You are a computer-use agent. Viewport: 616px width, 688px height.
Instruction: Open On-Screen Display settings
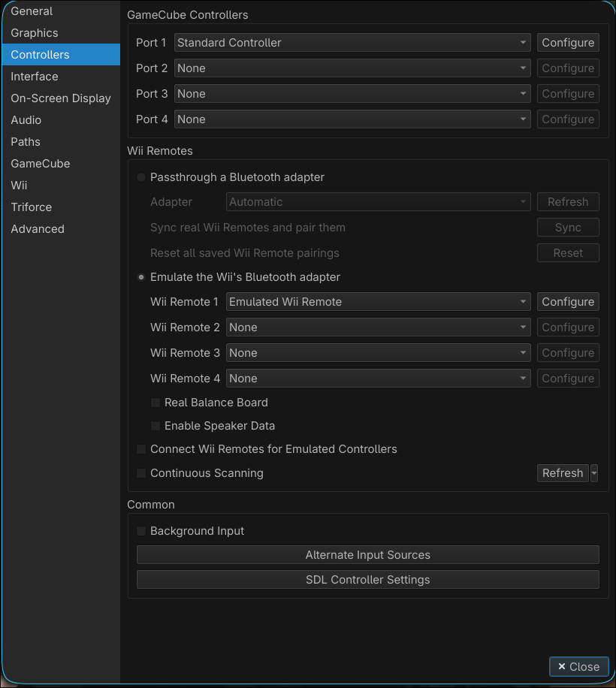click(x=61, y=98)
